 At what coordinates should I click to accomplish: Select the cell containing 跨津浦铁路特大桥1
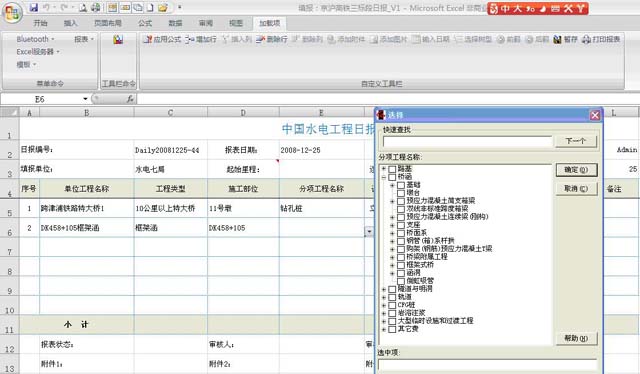[x=87, y=208]
